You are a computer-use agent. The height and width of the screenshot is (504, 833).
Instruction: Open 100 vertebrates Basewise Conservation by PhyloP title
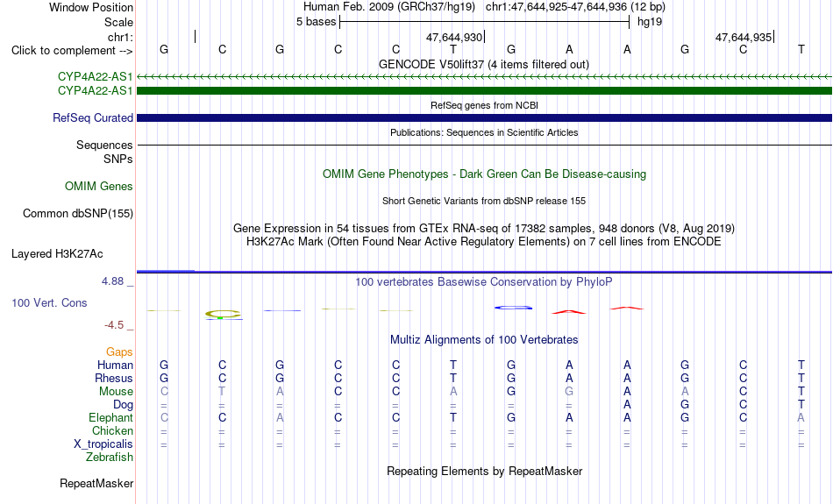pyautogui.click(x=483, y=282)
